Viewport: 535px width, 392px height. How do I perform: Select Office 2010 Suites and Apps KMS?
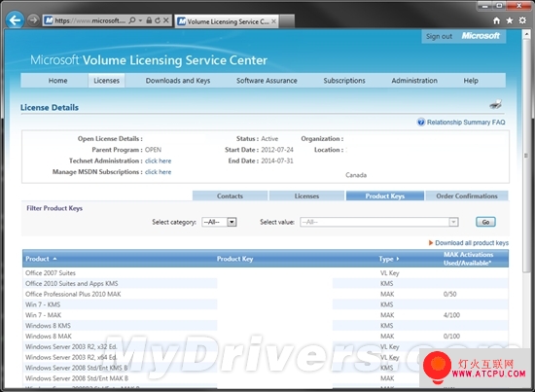tap(266, 283)
